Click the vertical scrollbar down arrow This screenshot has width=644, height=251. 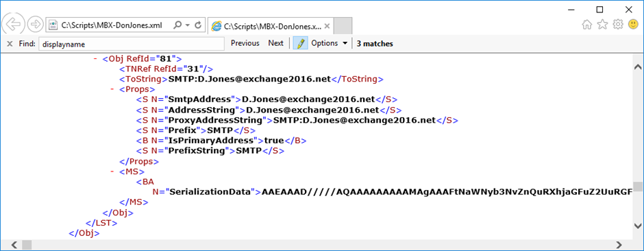(x=637, y=225)
